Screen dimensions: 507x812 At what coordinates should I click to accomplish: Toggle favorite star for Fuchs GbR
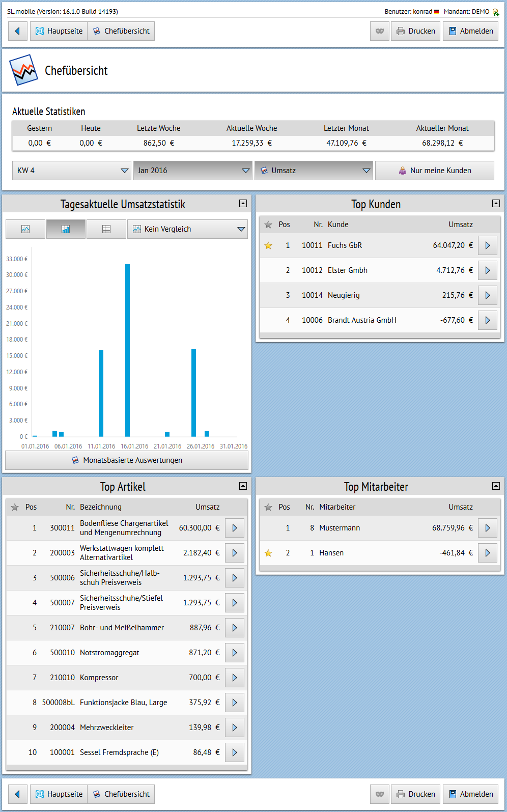point(268,246)
